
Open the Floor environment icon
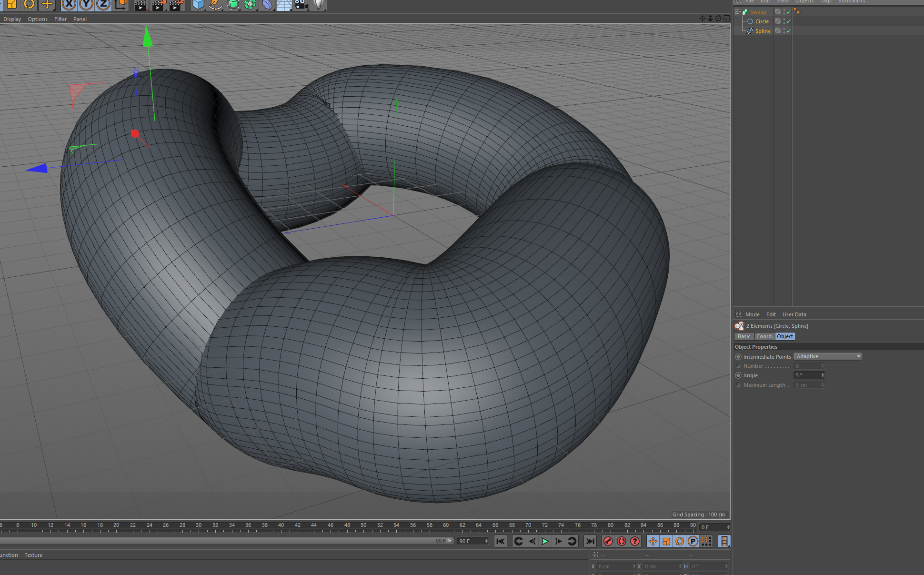pos(284,5)
